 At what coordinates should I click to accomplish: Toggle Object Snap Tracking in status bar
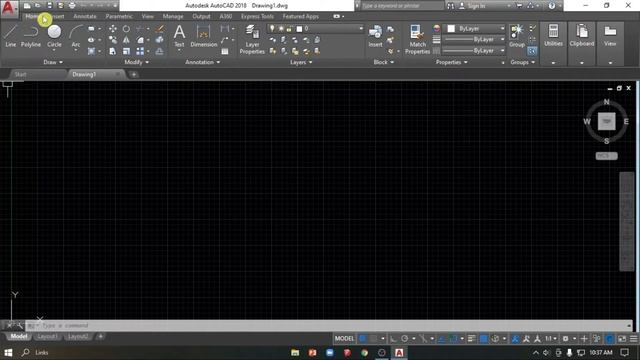click(x=442, y=338)
